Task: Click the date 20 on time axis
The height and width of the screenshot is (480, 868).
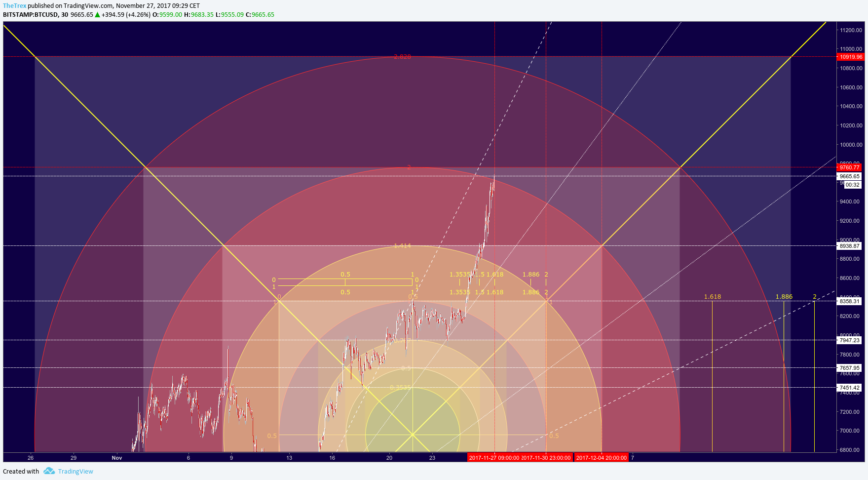Action: tap(389, 458)
